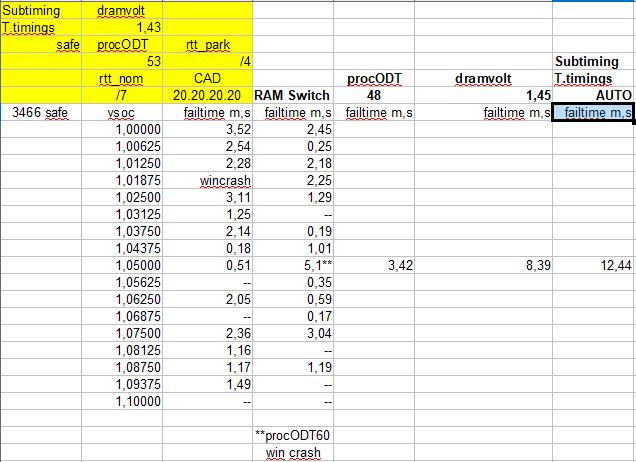Select the yellow CAD cell
This screenshot has height=462, width=636.
click(208, 78)
